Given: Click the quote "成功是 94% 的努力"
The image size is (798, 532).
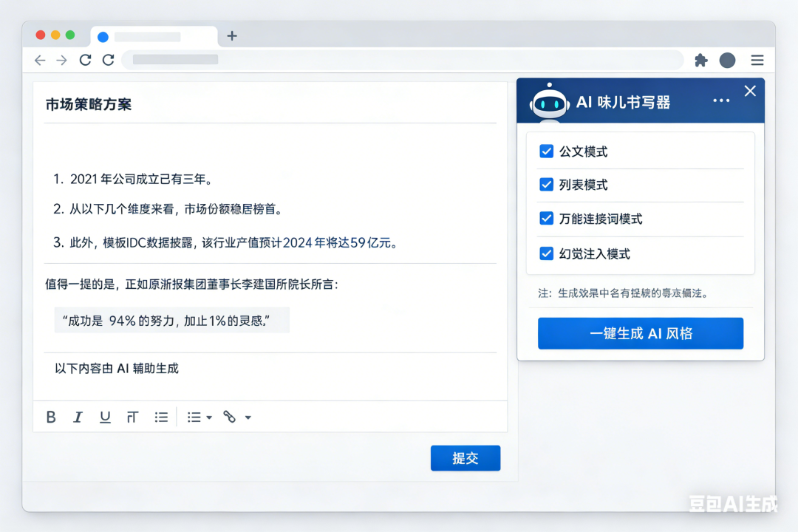Looking at the screenshot, I should click(x=166, y=321).
